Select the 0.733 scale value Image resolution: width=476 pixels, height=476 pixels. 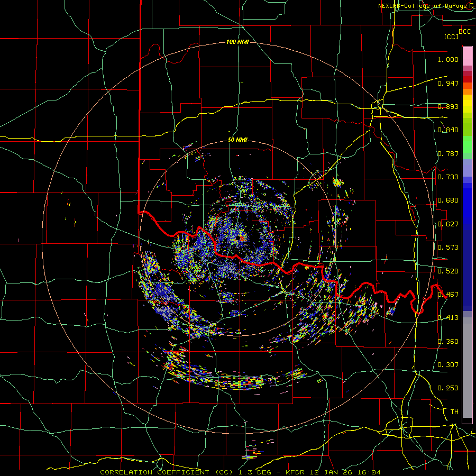pos(448,177)
